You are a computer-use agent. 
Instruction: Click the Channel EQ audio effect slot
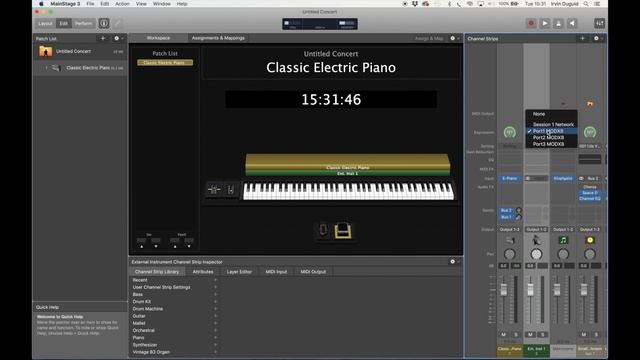tap(590, 198)
